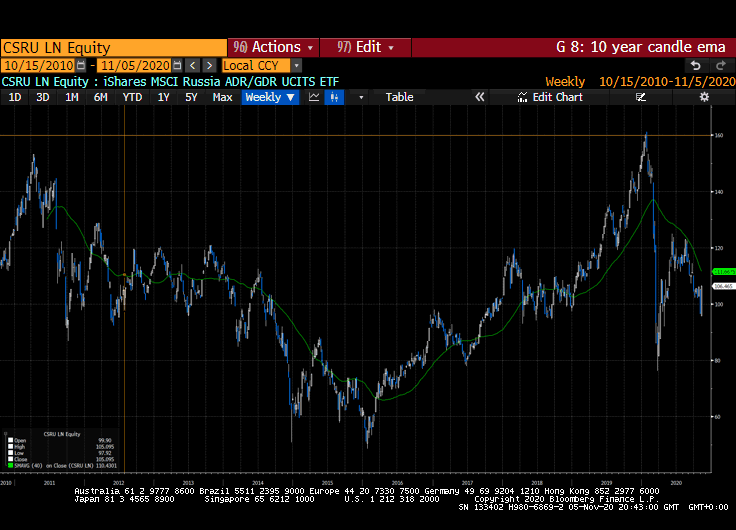Open the 97) Edit menu
This screenshot has width=736, height=530.
point(365,47)
